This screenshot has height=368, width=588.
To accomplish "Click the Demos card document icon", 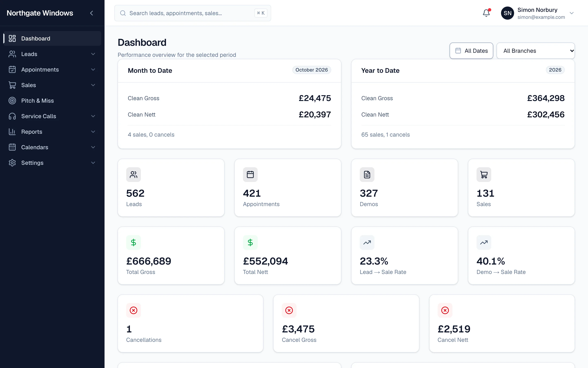I will click(x=367, y=175).
